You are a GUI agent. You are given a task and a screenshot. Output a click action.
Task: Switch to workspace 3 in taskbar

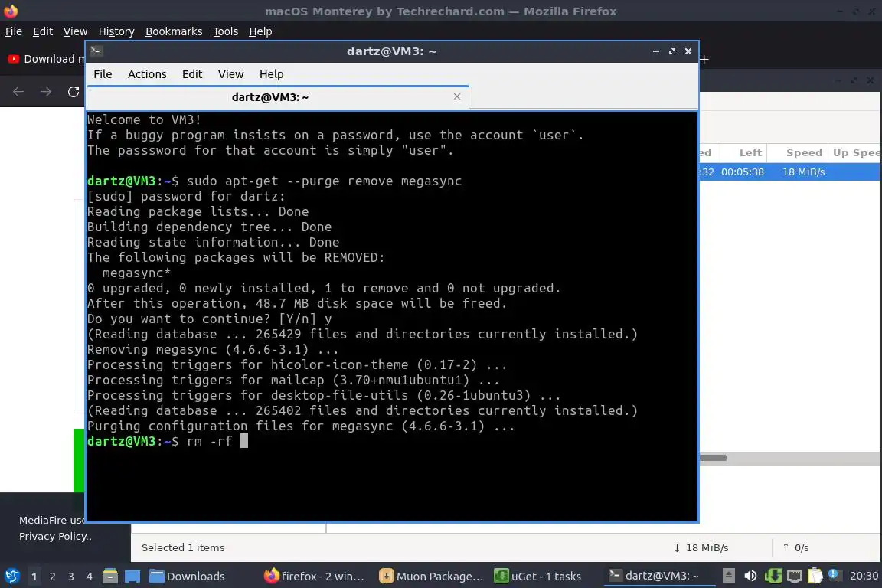click(71, 577)
